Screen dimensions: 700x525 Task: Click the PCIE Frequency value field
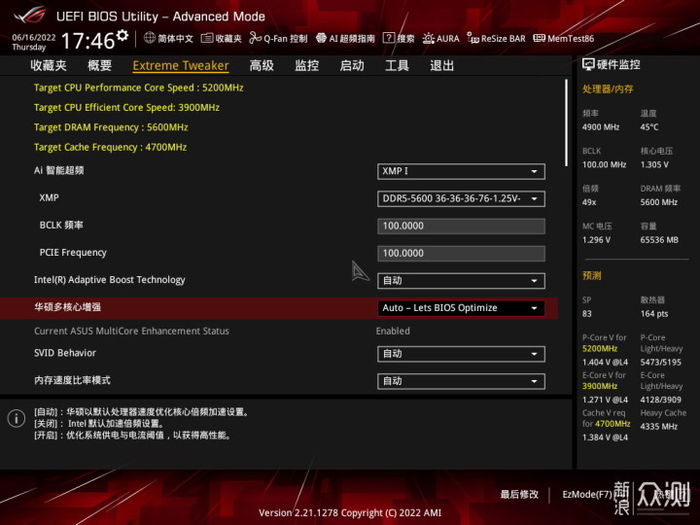tap(461, 253)
